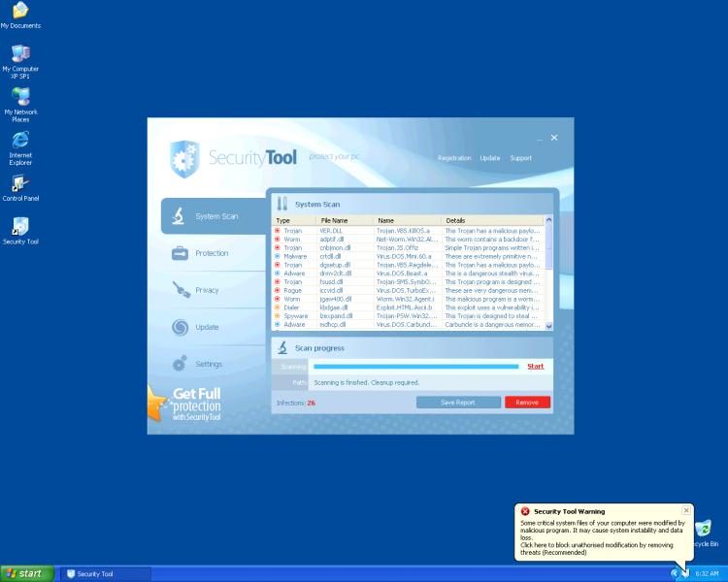Click the gold star on the Get Full protection banner
Screen dimensions: 728x582
click(x=156, y=404)
